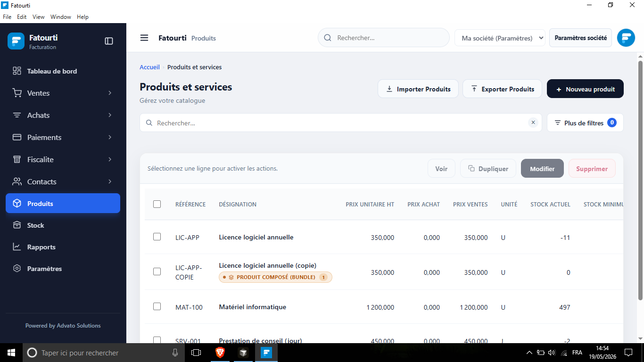Click the Modifier button

click(542, 168)
